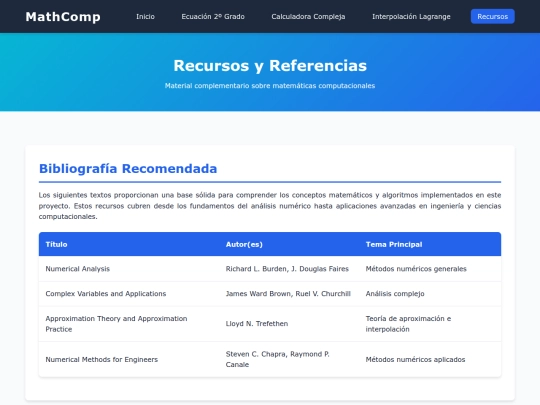Screen dimensions: 540x405
Task: Click Métodos numéricos generales cell
Action: tap(430, 269)
